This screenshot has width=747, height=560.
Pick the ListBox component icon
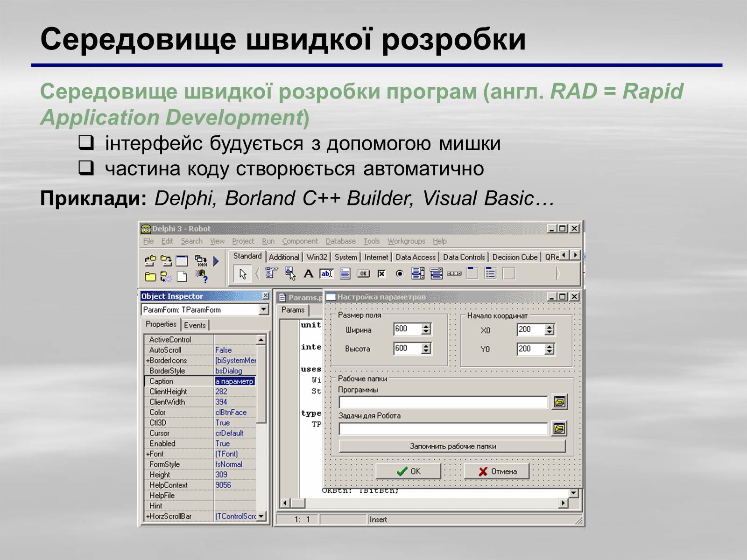[x=418, y=273]
